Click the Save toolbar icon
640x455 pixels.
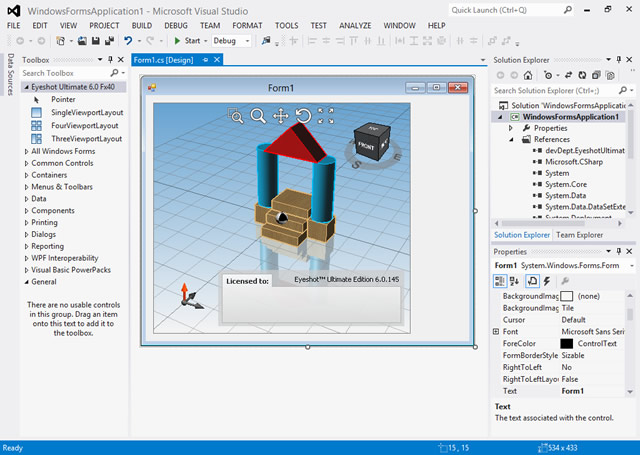(96, 41)
